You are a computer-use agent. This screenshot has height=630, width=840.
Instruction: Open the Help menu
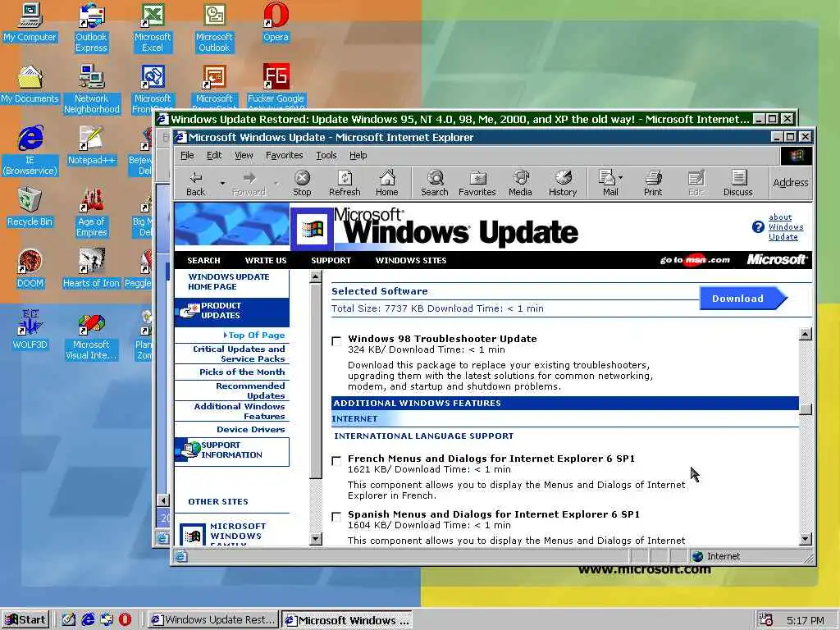[x=358, y=155]
